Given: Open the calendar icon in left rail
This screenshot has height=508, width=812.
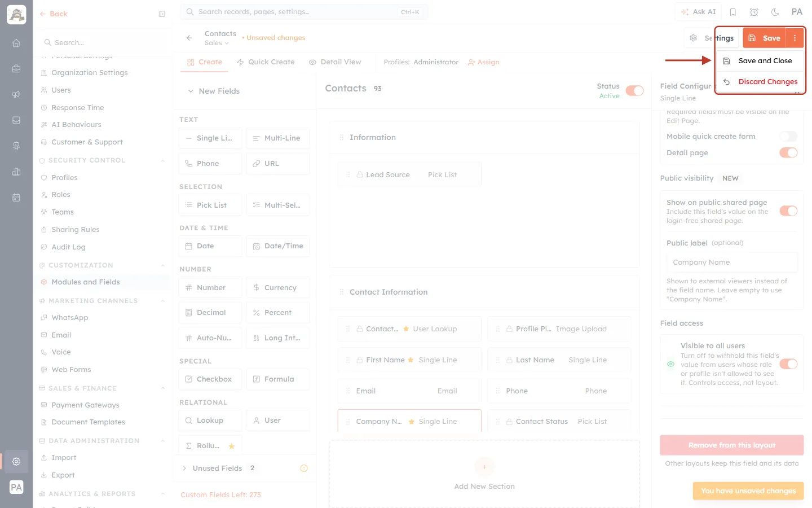Looking at the screenshot, I should [16, 198].
